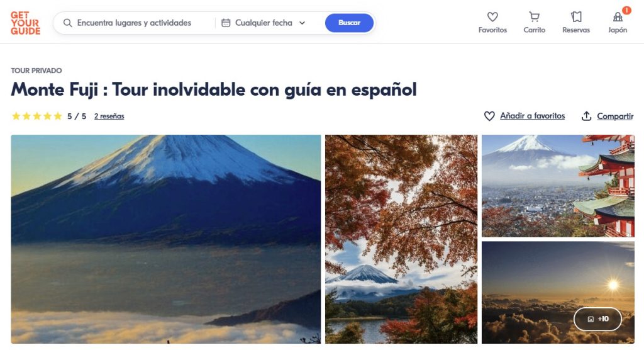Screen dimensions: 644x350
Task: Click the chevron arrow next to Cualquier fecha
Action: (303, 23)
